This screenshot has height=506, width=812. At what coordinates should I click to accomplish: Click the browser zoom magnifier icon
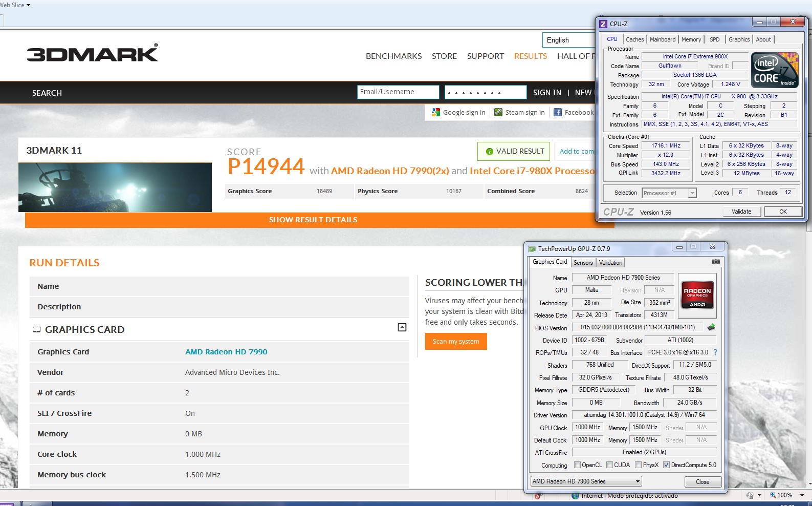coord(773,495)
